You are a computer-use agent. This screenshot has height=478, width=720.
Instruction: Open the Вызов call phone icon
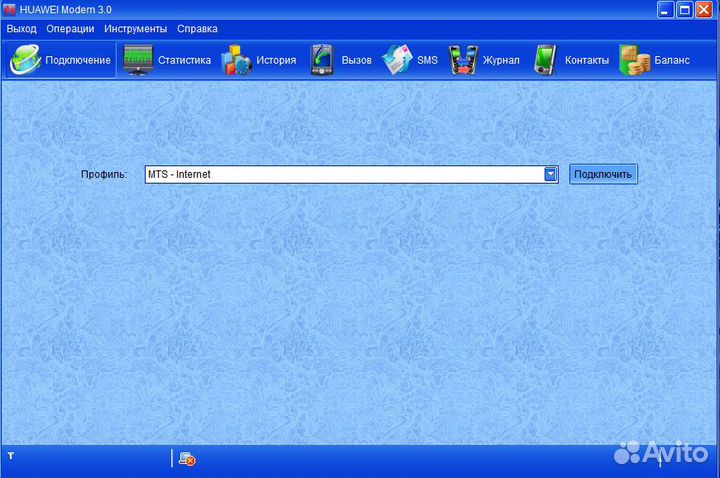pos(322,60)
